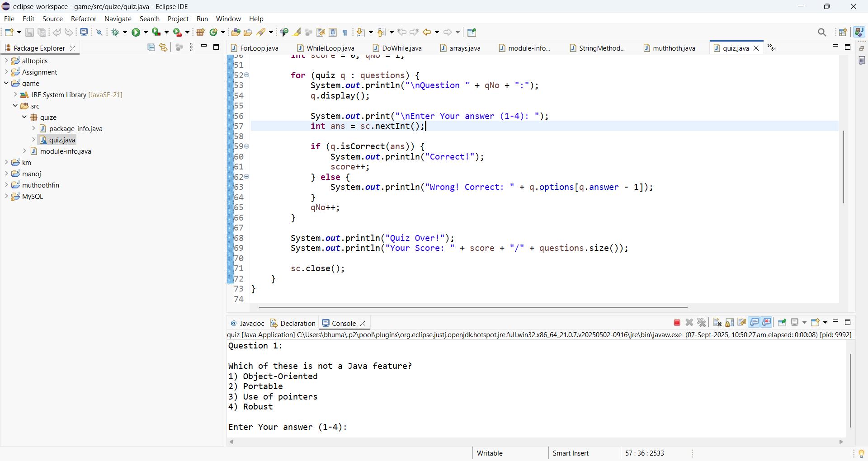Switch to Declaration tab

pos(293,323)
